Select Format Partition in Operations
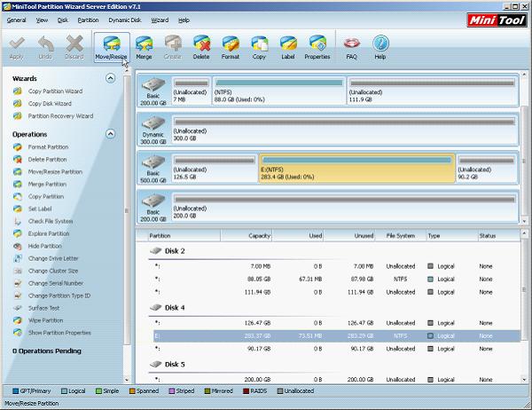 click(48, 146)
